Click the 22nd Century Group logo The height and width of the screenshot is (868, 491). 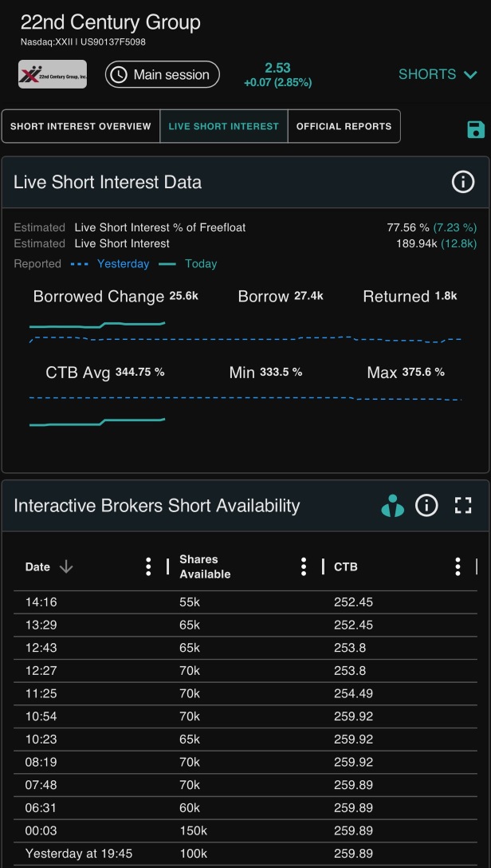tap(53, 74)
